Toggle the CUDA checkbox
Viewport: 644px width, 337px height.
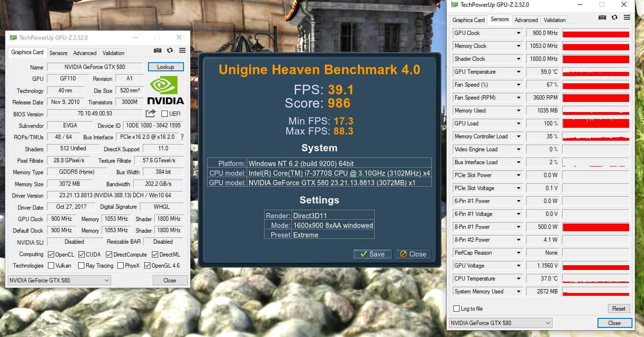(x=81, y=254)
